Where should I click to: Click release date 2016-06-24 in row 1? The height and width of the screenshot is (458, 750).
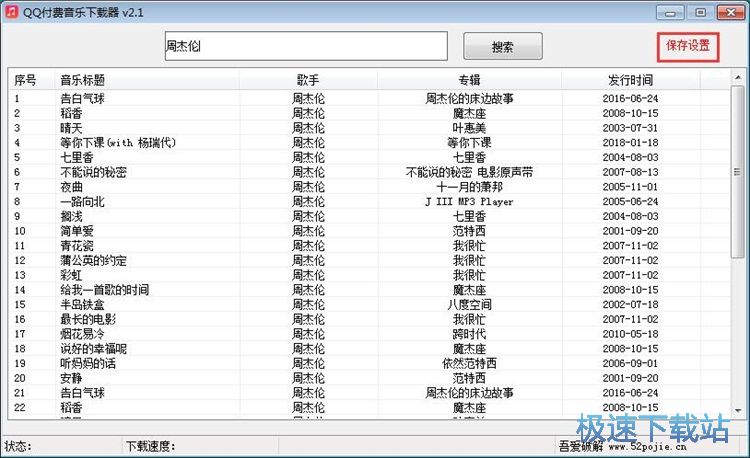pyautogui.click(x=630, y=98)
